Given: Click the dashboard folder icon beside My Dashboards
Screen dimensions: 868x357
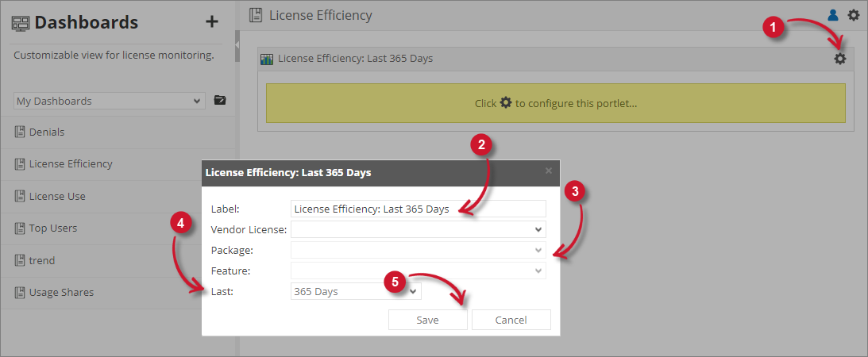Looking at the screenshot, I should 220,101.
